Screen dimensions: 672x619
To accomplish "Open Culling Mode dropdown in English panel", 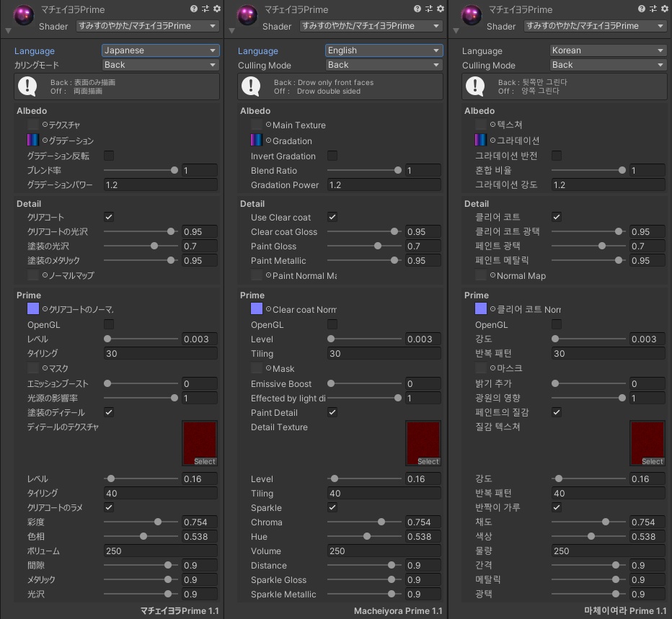I will pyautogui.click(x=384, y=65).
